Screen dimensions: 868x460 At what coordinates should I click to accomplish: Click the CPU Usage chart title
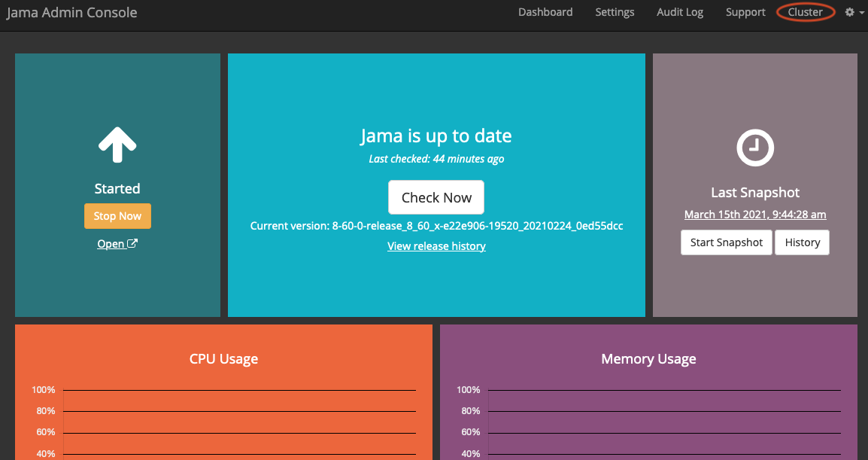coord(223,359)
